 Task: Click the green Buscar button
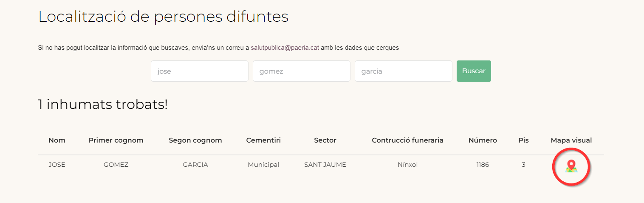tap(474, 71)
